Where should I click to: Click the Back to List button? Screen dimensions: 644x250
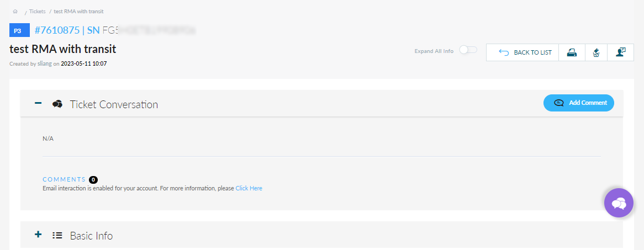pyautogui.click(x=523, y=52)
